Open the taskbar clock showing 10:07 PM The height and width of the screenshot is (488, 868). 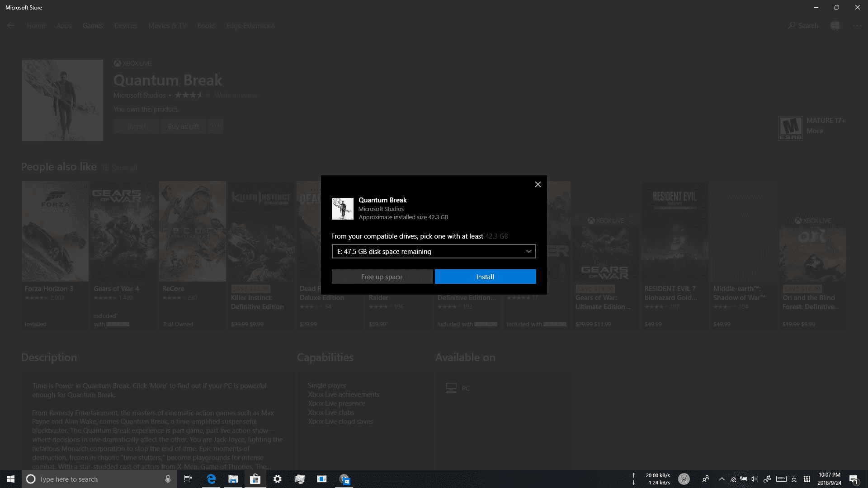tap(830, 479)
